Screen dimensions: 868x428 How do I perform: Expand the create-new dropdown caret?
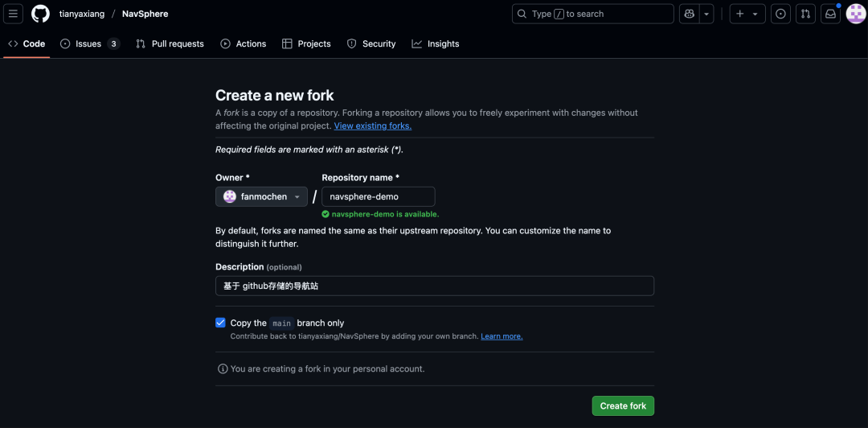click(x=755, y=14)
